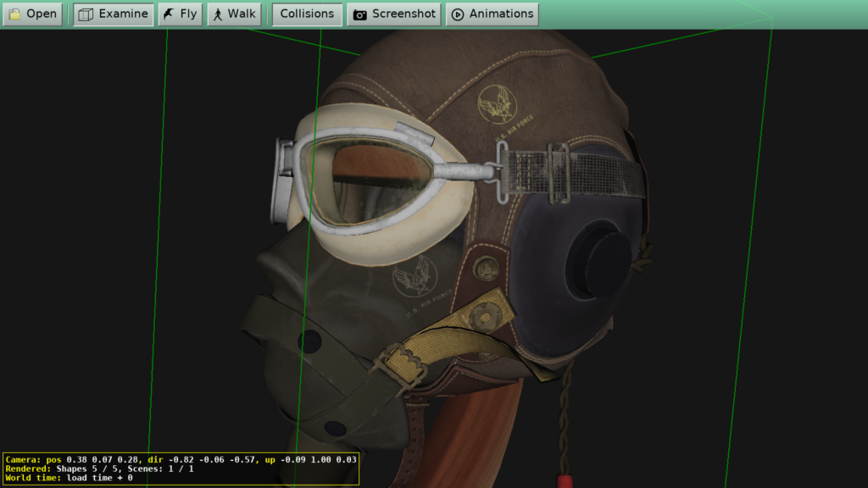Image resolution: width=868 pixels, height=488 pixels.
Task: Click the circled play icon on the Animations button
Action: pyautogui.click(x=457, y=14)
